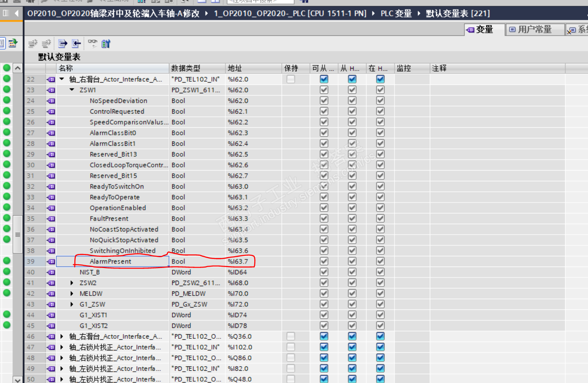Toggle the 可从 checkbox in the AlarmPresent row

324,262
